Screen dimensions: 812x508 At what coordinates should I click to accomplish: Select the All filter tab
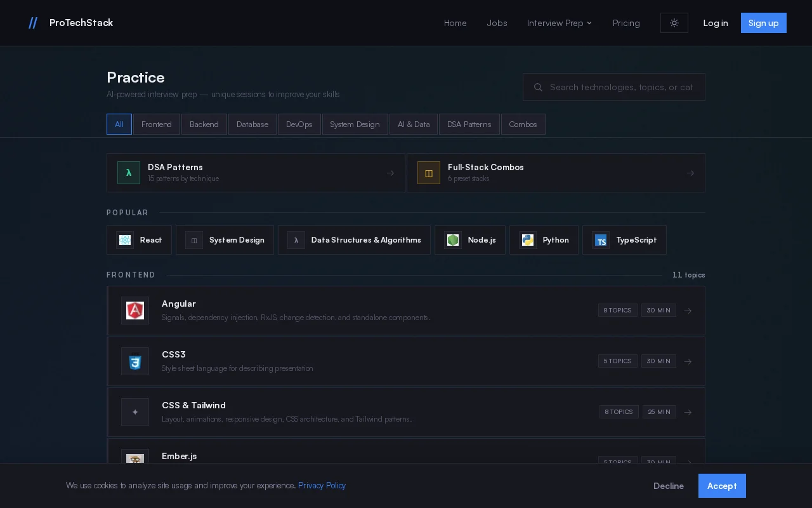pyautogui.click(x=119, y=124)
